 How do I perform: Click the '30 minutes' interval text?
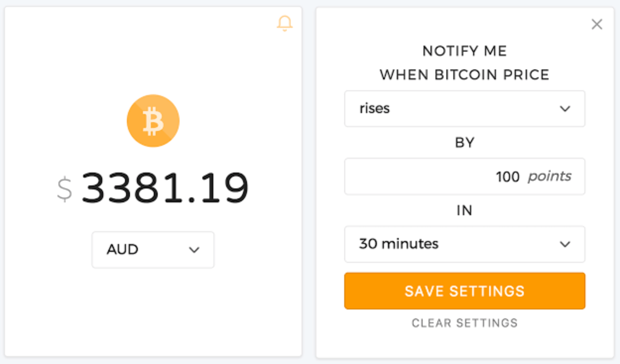point(399,244)
